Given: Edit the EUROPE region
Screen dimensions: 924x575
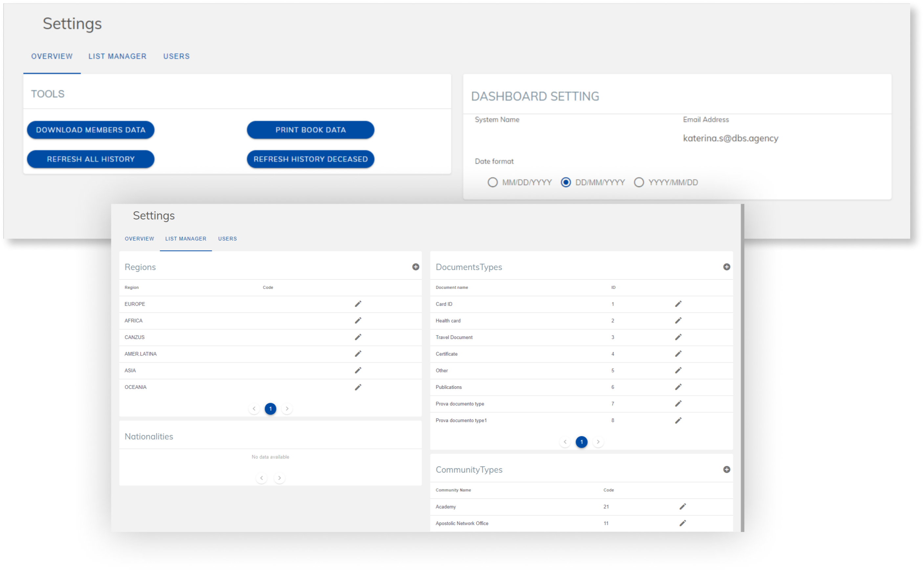Looking at the screenshot, I should (x=358, y=304).
